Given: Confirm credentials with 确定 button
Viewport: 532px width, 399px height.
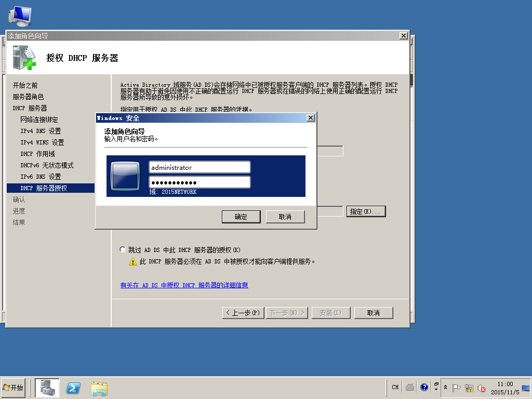Looking at the screenshot, I should [x=241, y=217].
